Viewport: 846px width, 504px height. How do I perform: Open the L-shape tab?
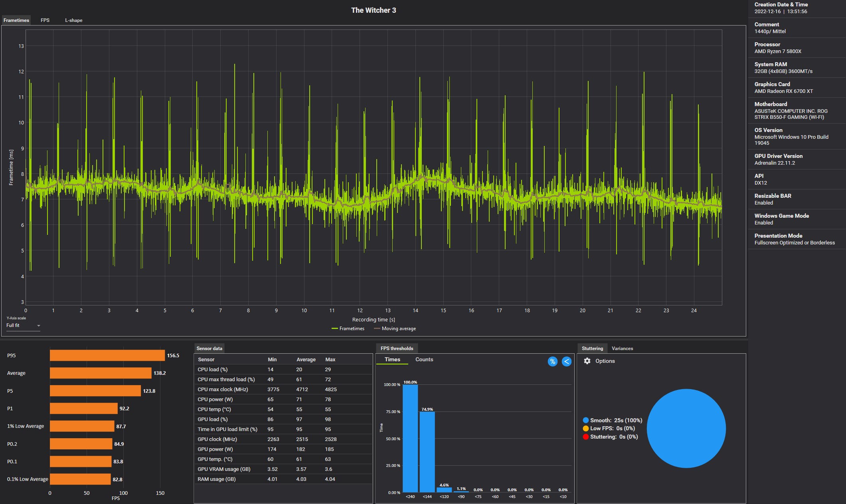click(x=73, y=20)
